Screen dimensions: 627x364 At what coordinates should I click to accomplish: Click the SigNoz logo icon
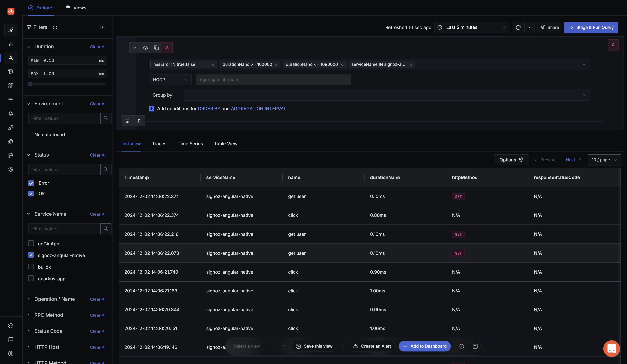pyautogui.click(x=11, y=11)
